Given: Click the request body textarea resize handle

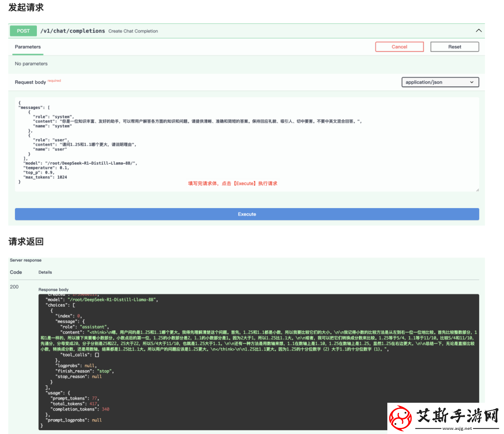Looking at the screenshot, I should pyautogui.click(x=477, y=190).
